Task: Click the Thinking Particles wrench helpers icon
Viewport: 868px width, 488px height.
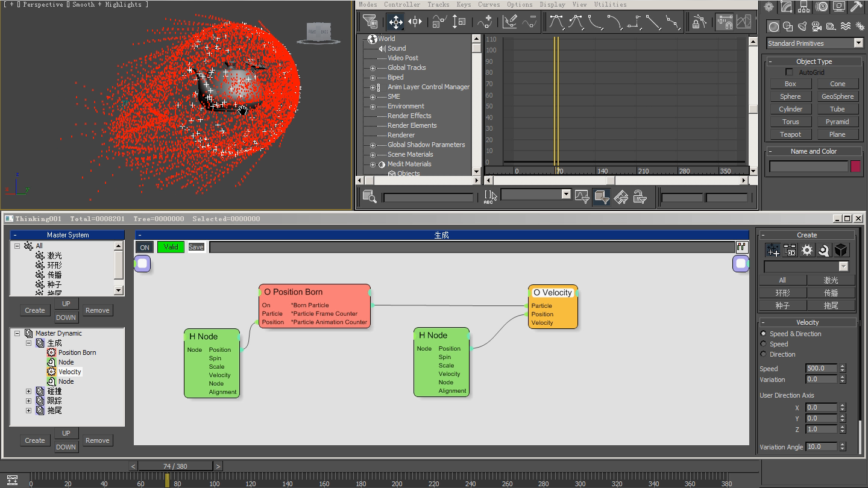Action: pos(824,250)
